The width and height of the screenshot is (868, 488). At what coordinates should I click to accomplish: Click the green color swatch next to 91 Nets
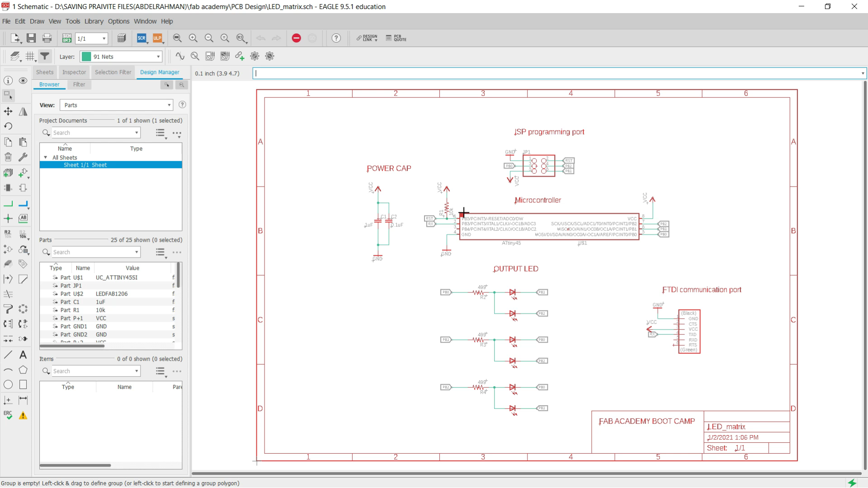(86, 56)
